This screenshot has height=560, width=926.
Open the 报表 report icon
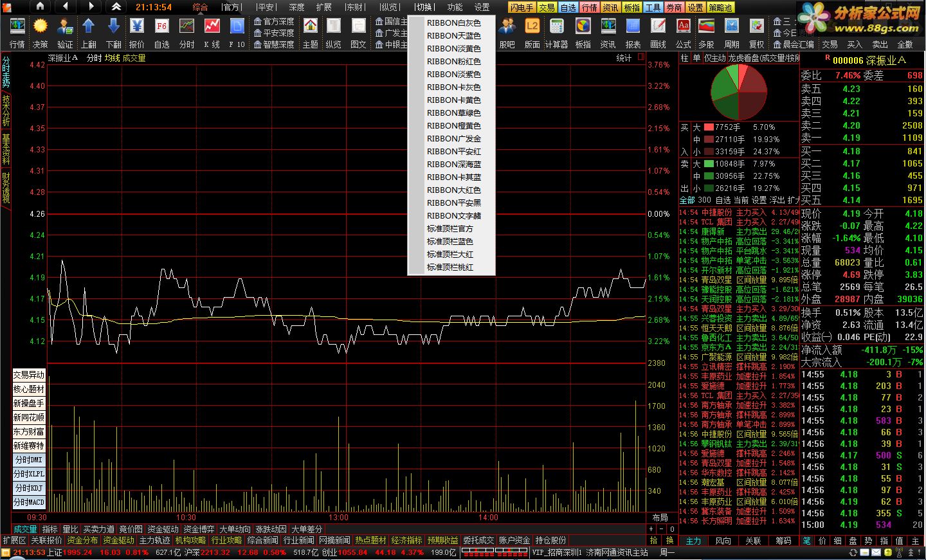(x=633, y=33)
